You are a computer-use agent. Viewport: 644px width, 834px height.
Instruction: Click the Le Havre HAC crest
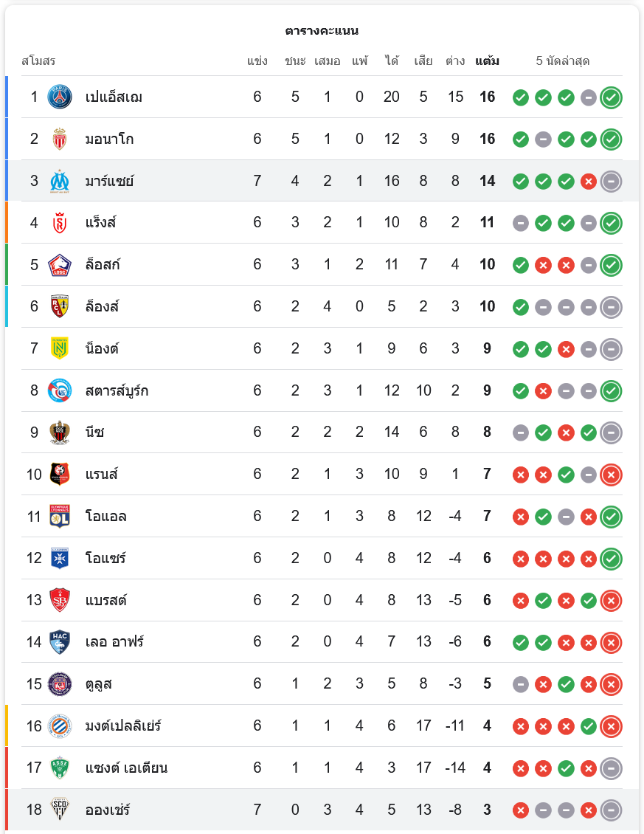pyautogui.click(x=60, y=642)
